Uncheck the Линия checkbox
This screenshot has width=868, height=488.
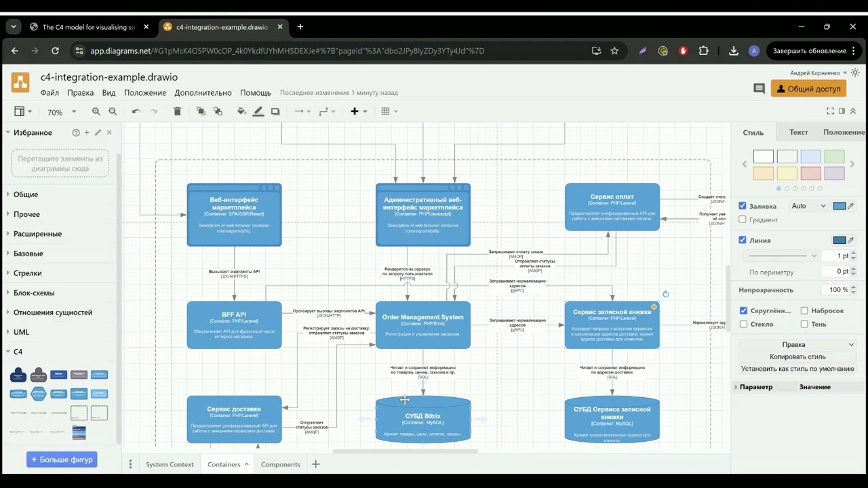(743, 240)
